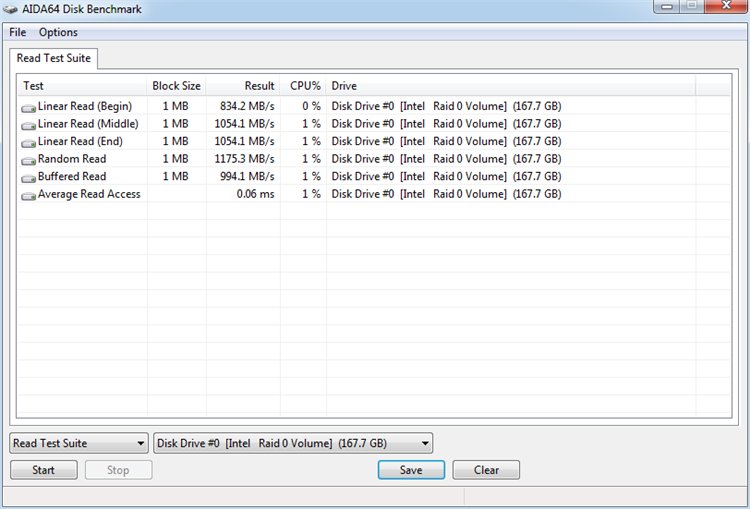Click the drive icon beside Linear Read (Begin)
750x509 pixels.
click(28, 109)
